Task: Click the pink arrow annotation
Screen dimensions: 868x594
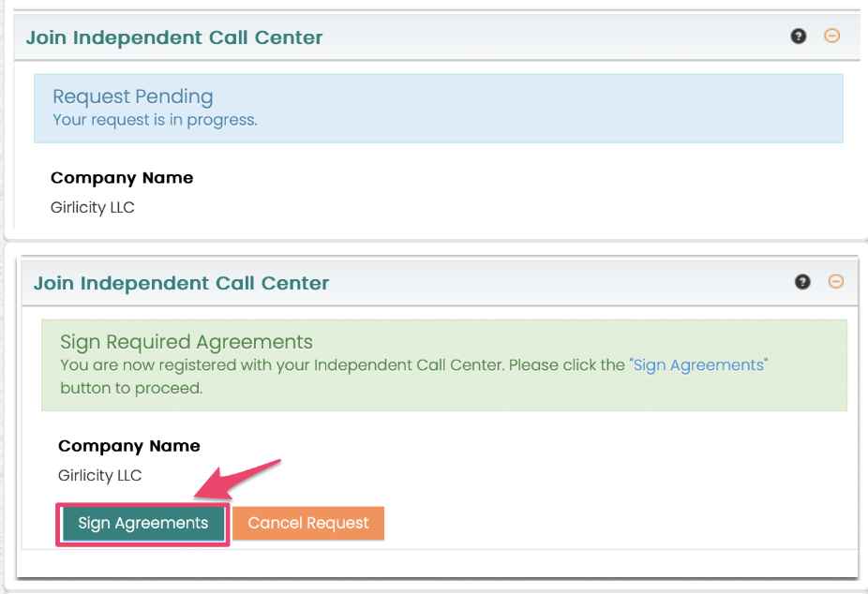Action: pos(237,479)
